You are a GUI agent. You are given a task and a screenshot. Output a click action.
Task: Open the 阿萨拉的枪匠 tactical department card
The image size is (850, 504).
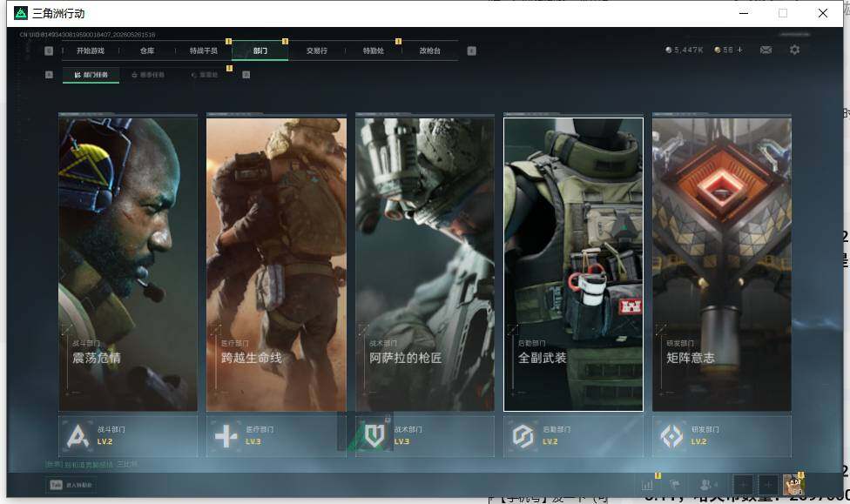point(425,265)
